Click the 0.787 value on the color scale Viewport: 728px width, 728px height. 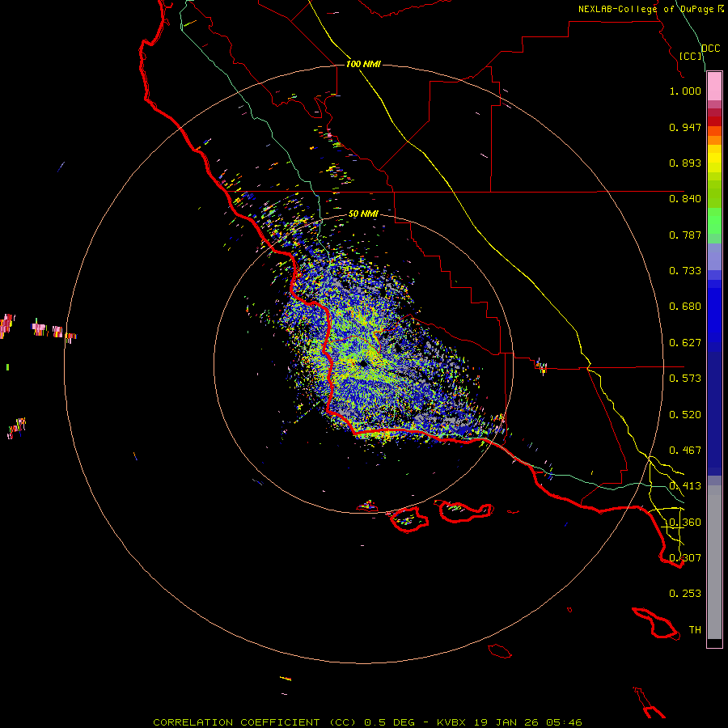point(685,235)
